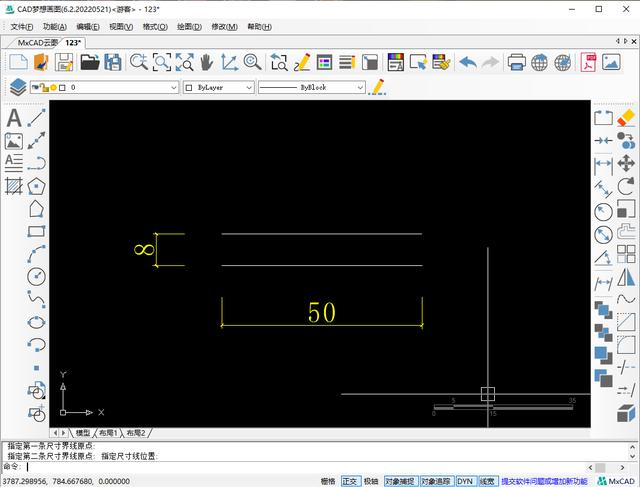
Task: Toggle 对象捕捉 object snap
Action: click(x=399, y=481)
